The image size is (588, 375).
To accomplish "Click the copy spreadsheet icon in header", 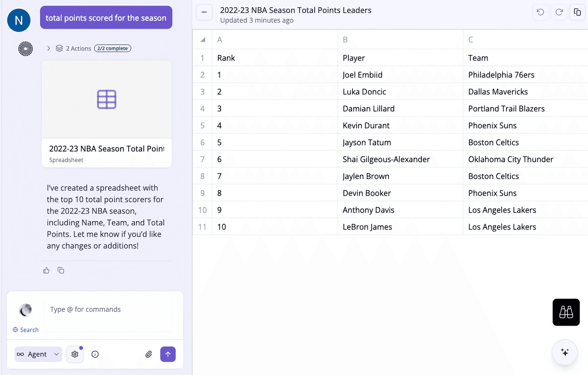I will (x=577, y=12).
